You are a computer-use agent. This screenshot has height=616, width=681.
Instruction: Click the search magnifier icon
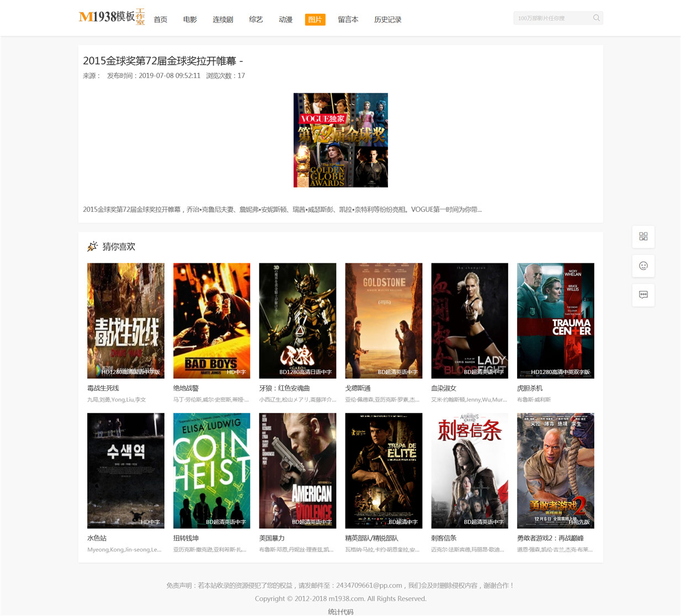596,18
